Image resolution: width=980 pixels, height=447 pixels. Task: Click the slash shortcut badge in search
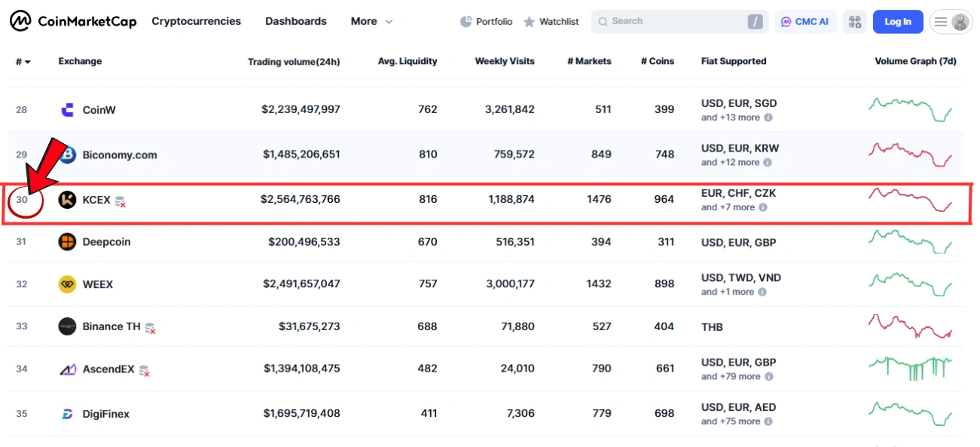click(x=755, y=22)
